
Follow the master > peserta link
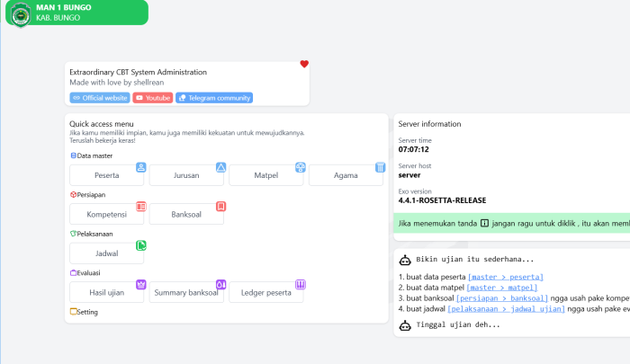pos(506,277)
